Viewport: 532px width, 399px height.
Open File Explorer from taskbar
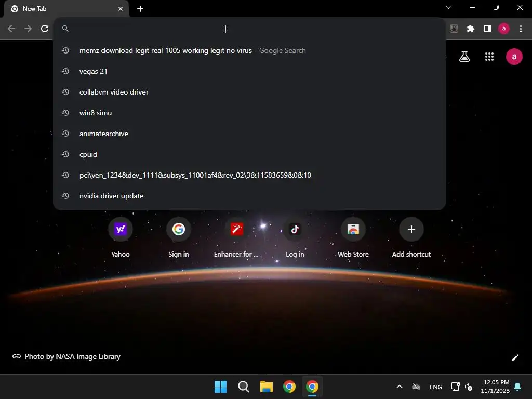pyautogui.click(x=267, y=387)
